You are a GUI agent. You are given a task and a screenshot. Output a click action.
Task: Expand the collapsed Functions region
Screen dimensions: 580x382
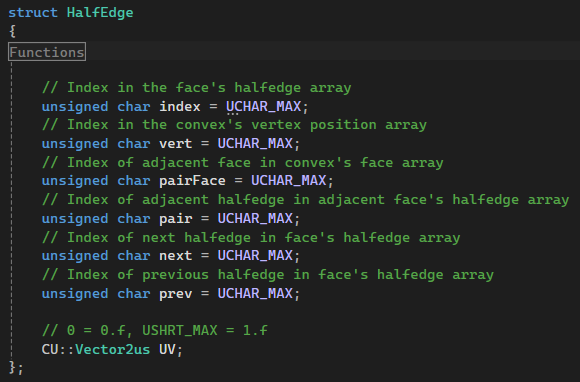pyautogui.click(x=47, y=52)
